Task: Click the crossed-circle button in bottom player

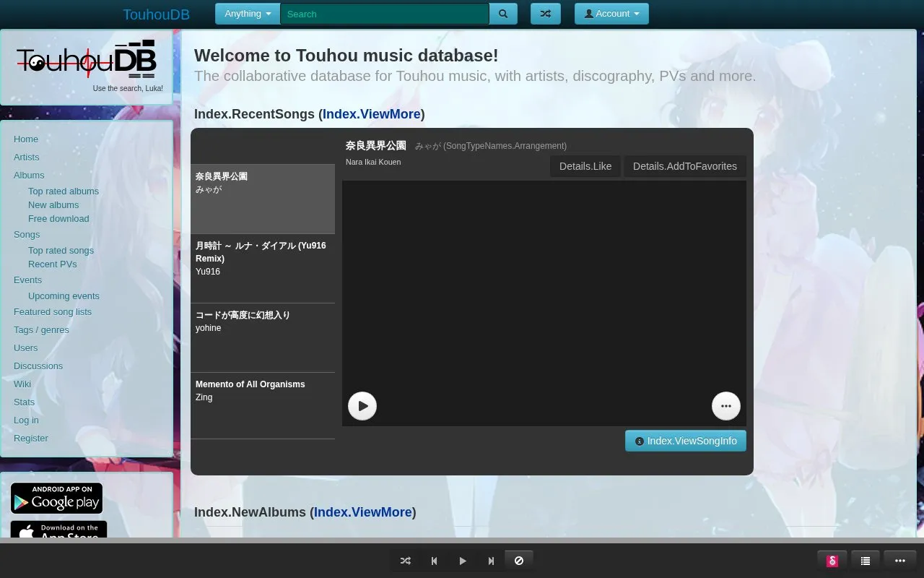Action: click(519, 561)
